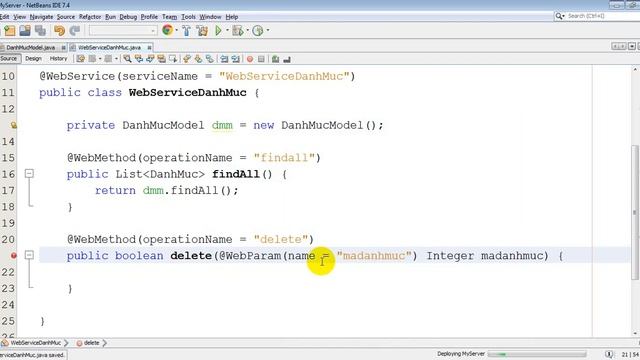Undo the last edit via toolbar
Viewport: 640px width, 360px height.
coord(60,31)
